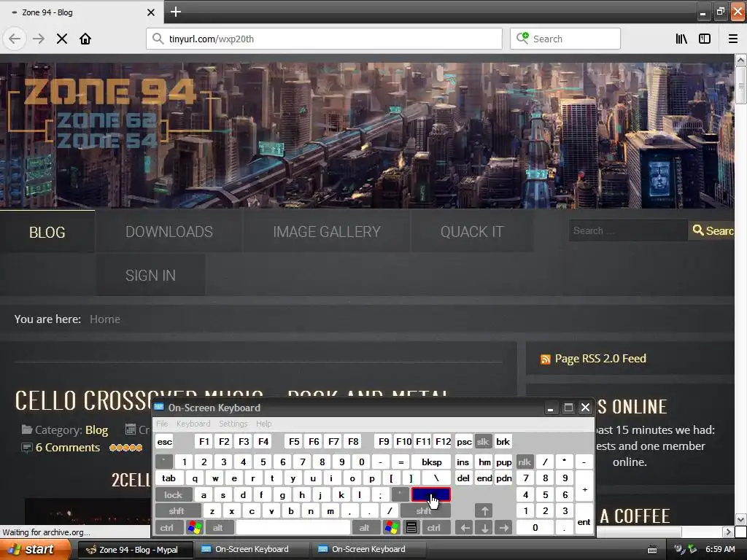Open the QUACK IT navigation tab
The image size is (747, 560).
472,231
